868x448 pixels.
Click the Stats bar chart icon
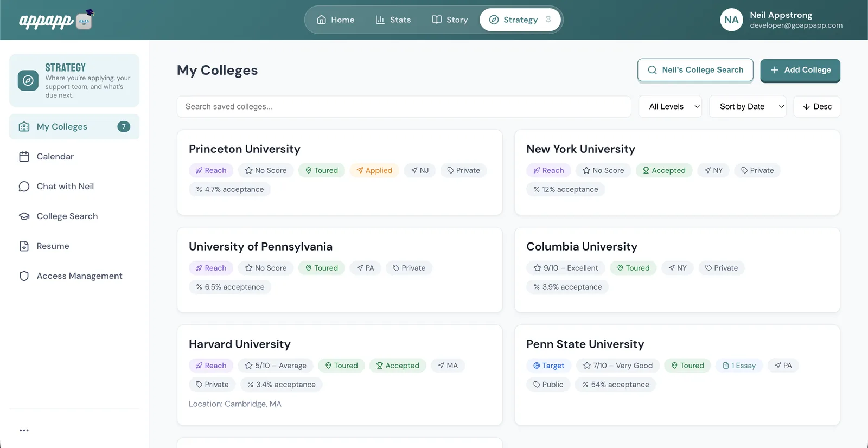point(380,20)
